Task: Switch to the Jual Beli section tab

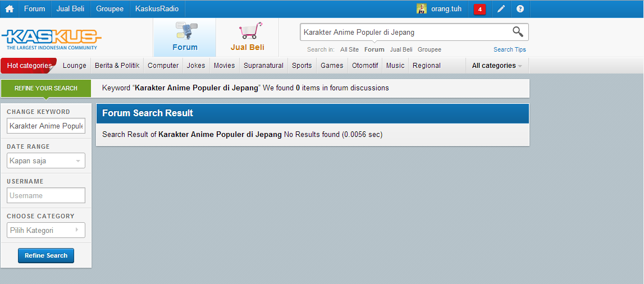Action: [247, 38]
